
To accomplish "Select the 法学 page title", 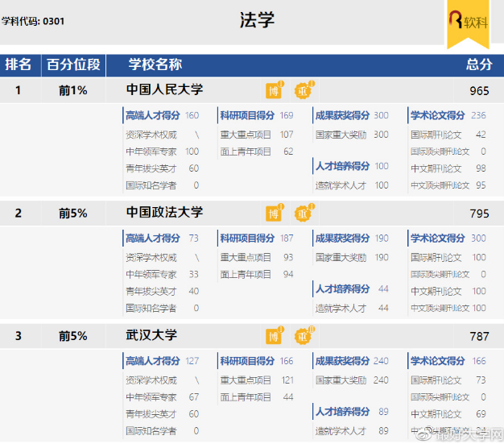I will tap(257, 20).
